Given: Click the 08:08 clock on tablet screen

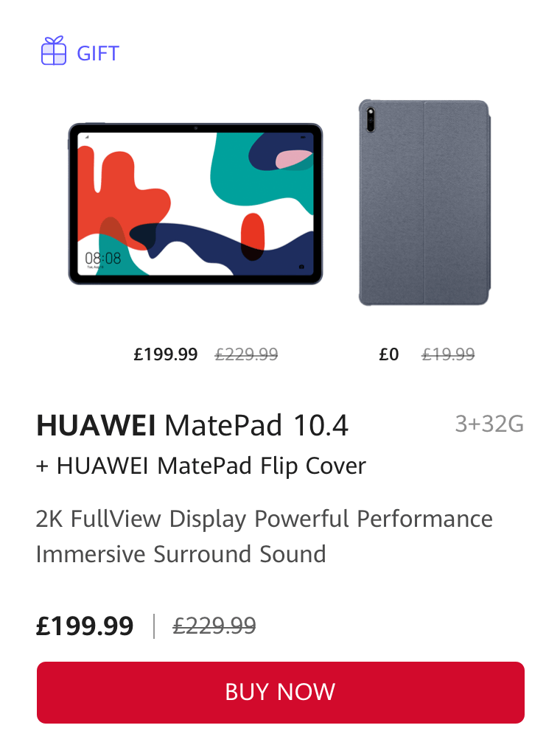Looking at the screenshot, I should [x=102, y=258].
